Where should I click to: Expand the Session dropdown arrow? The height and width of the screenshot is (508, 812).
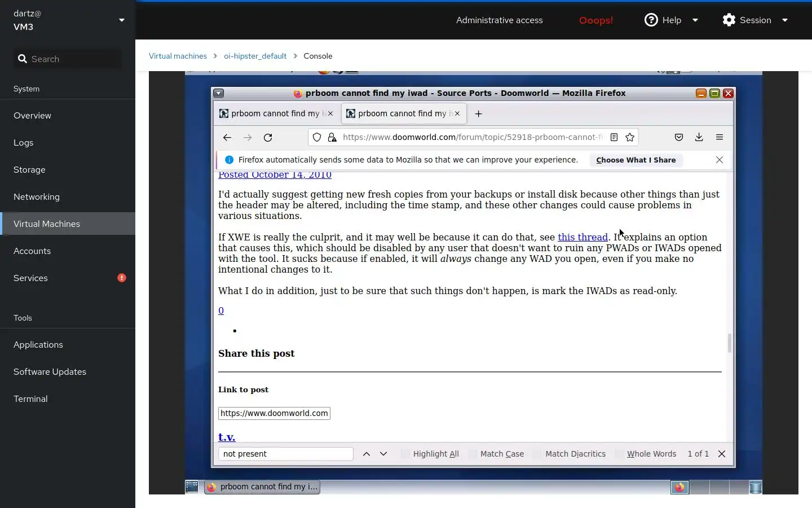click(x=785, y=20)
